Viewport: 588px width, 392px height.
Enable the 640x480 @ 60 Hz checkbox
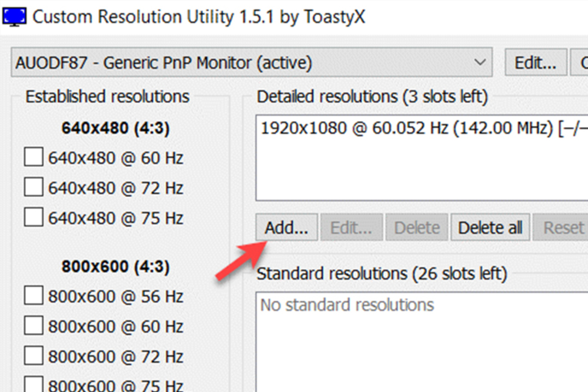pos(34,158)
